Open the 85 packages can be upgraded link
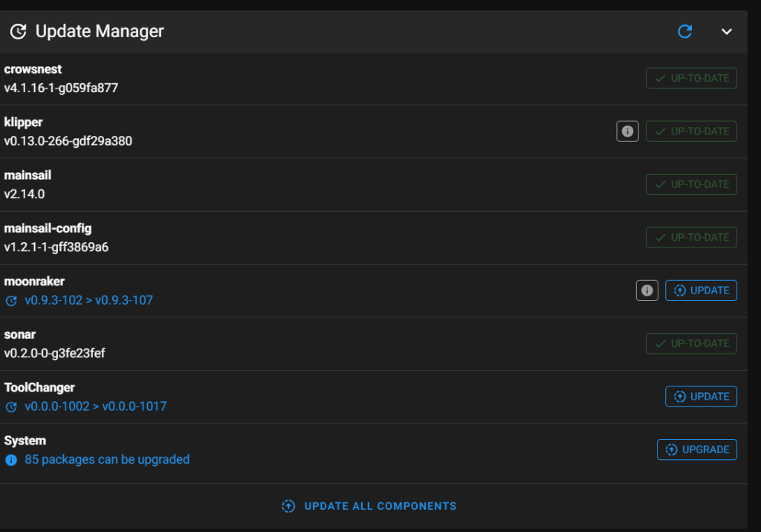Viewport: 761px width, 532px height. [107, 460]
